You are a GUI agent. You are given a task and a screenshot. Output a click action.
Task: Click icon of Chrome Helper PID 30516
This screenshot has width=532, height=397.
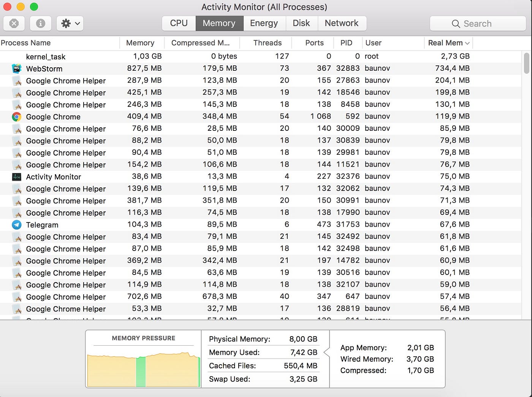coord(16,273)
